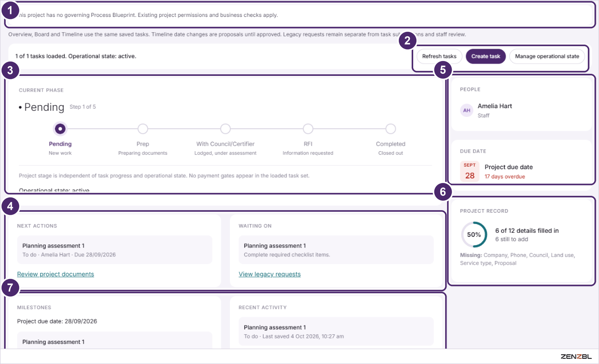Select the Prep phase step circle
Screen dimensions: 599x364
point(143,129)
